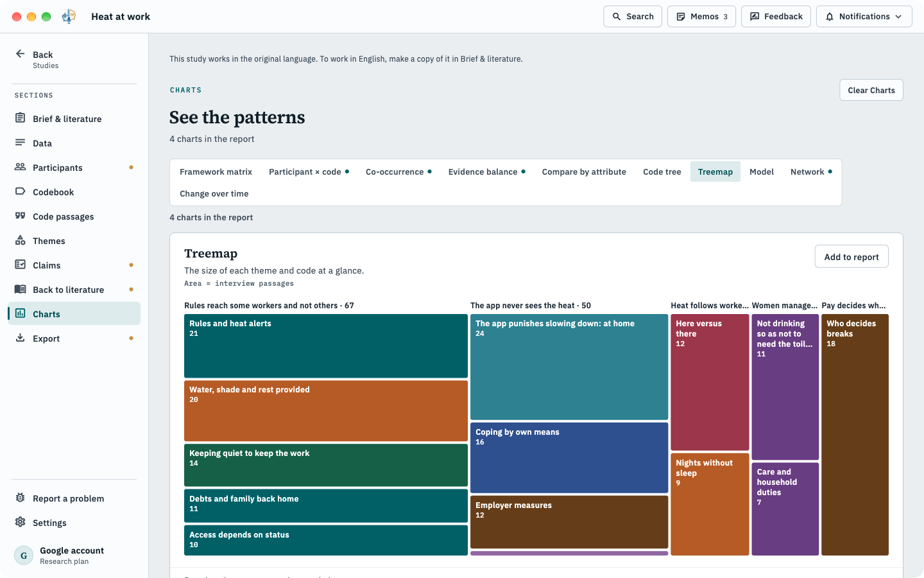
Task: Click the Debts and family back home block
Action: [326, 506]
